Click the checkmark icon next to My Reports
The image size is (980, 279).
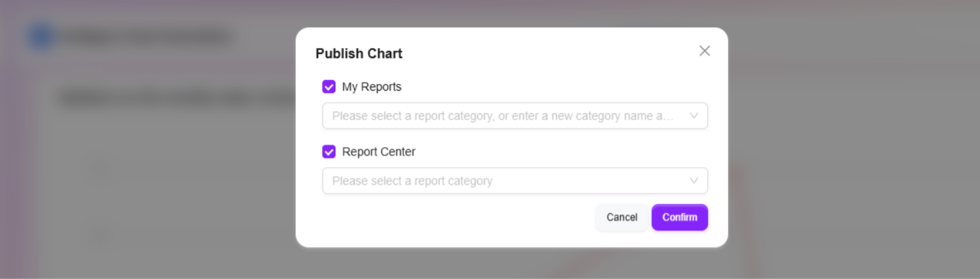click(x=329, y=87)
